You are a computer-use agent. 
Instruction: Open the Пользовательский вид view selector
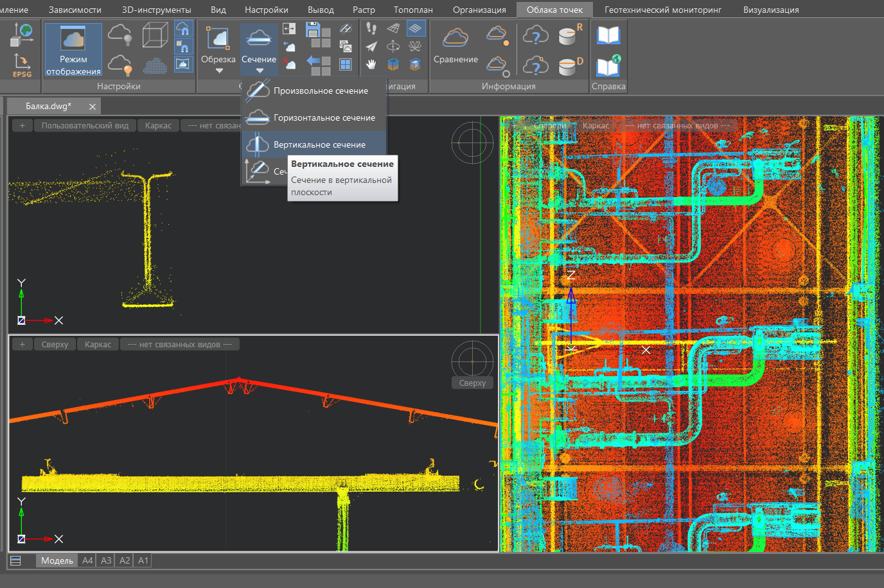85,126
